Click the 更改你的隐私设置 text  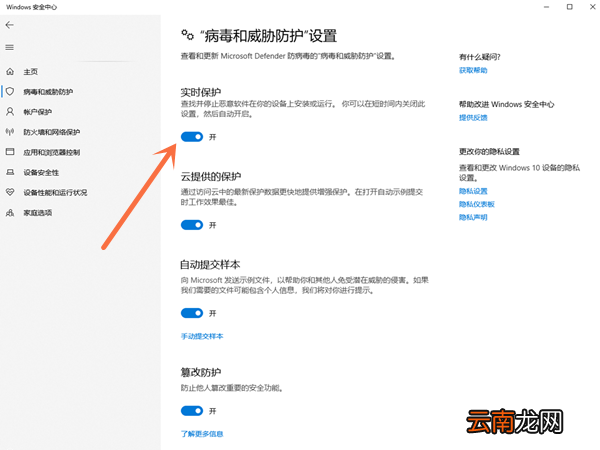coord(489,152)
